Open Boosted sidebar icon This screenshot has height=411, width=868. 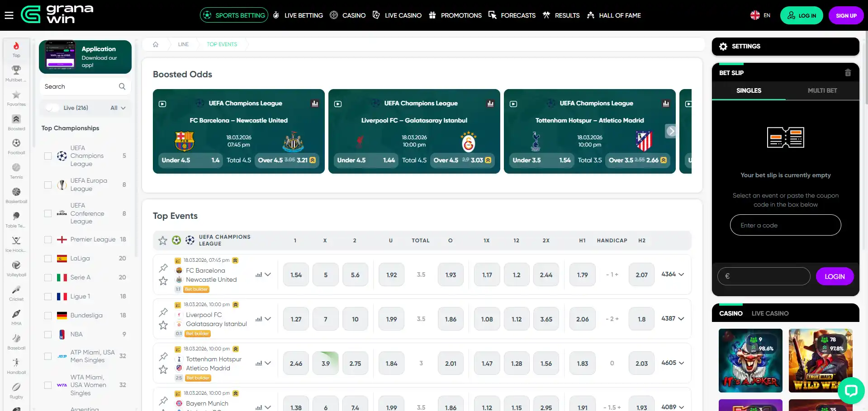pyautogui.click(x=16, y=123)
